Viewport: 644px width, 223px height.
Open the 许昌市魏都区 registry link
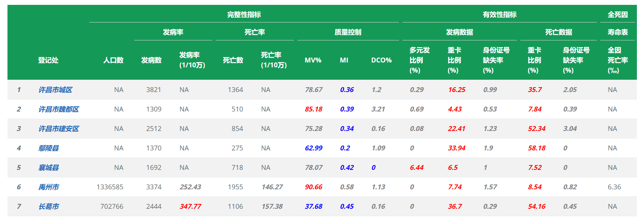(59, 109)
